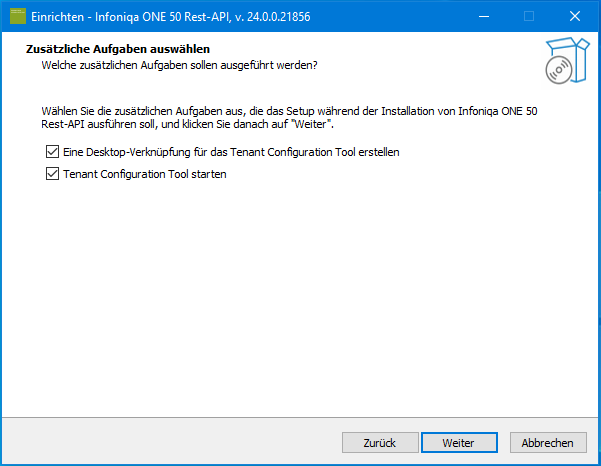The height and width of the screenshot is (466, 601).
Task: Close the installer with the X button
Action: click(x=575, y=16)
